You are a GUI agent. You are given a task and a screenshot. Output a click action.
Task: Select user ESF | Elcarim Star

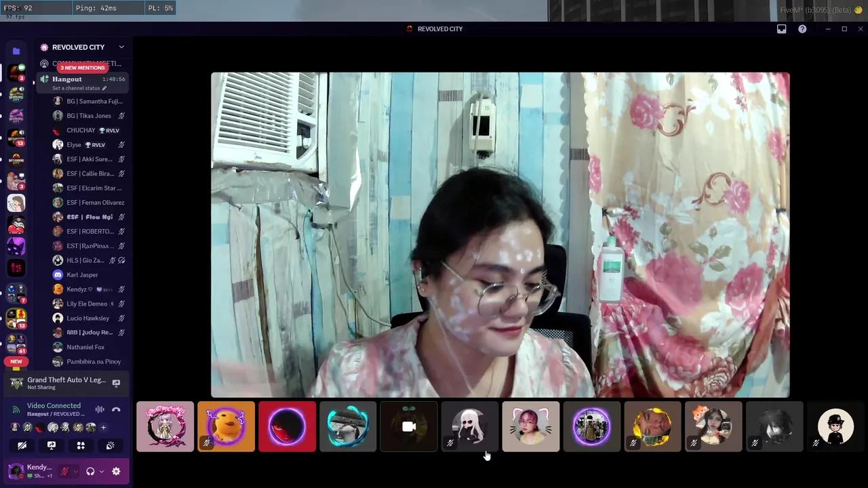click(89, 188)
